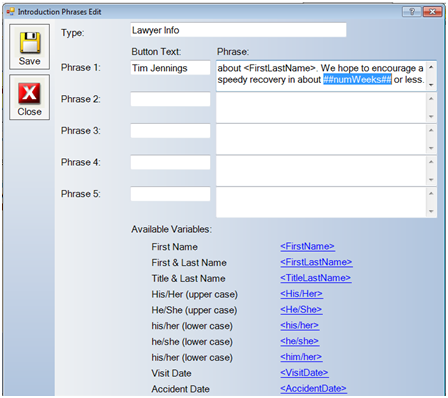
Task: Click the 'Title & Last Name' label
Action: tap(188, 278)
